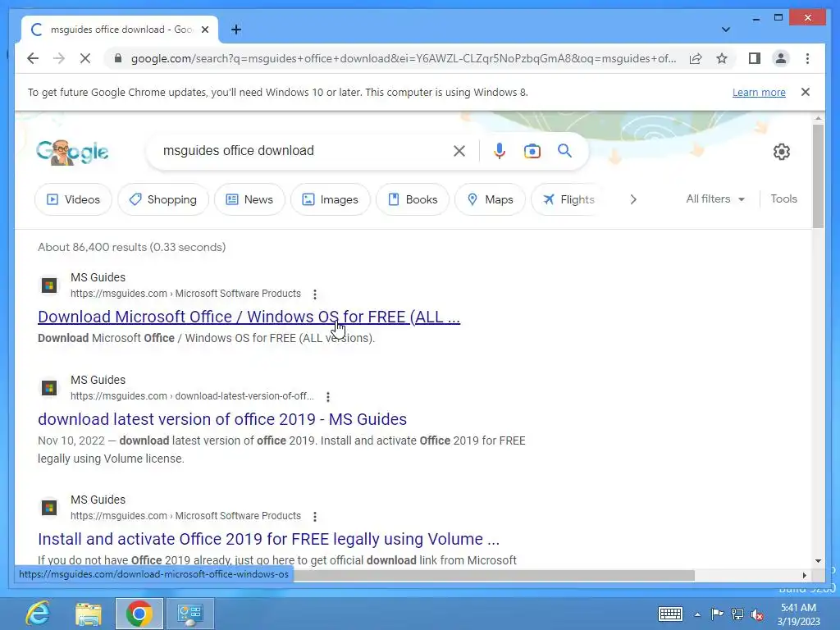Click the scrollbar down arrow
This screenshot has width=840, height=630.
(x=818, y=561)
